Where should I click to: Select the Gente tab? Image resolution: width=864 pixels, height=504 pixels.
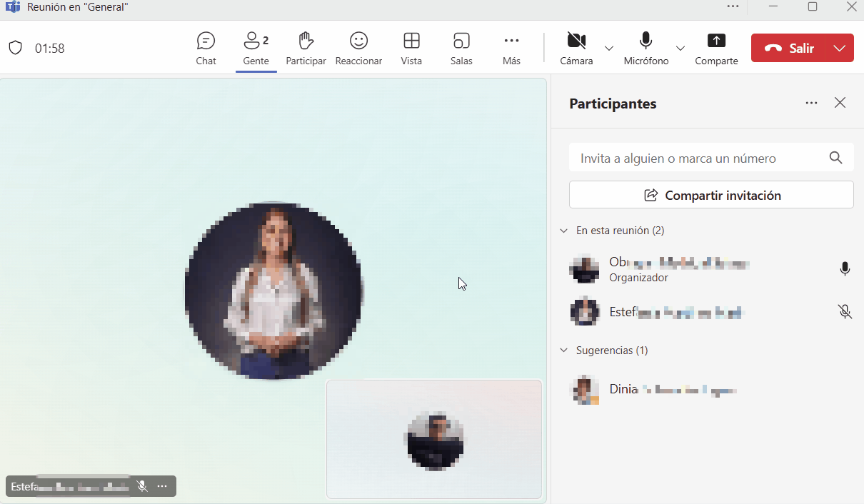(256, 48)
